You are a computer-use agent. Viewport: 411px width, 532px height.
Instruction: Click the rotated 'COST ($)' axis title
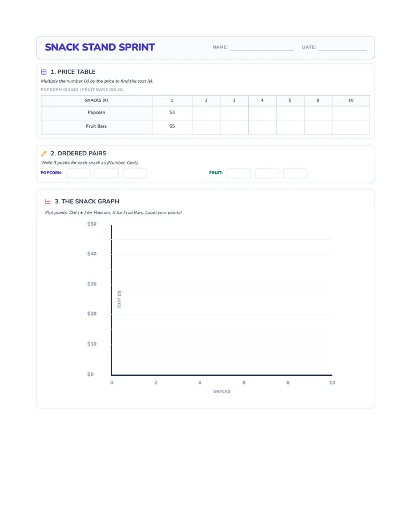[x=119, y=300]
